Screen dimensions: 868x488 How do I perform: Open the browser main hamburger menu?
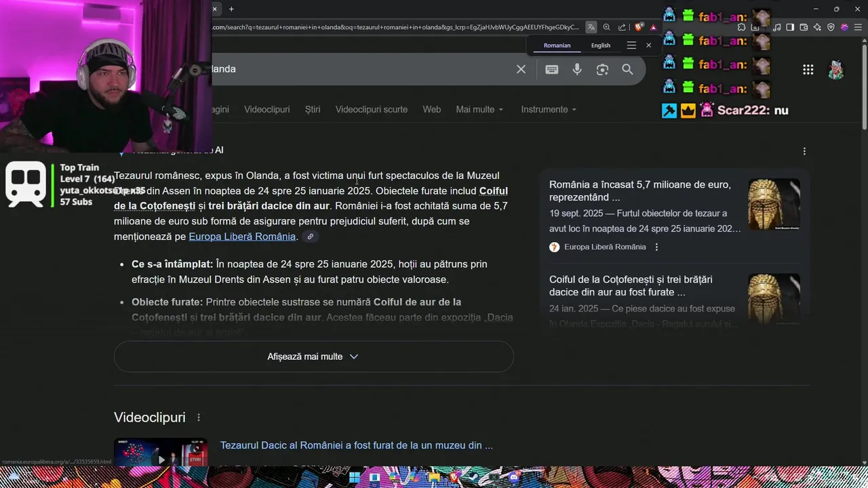(857, 27)
